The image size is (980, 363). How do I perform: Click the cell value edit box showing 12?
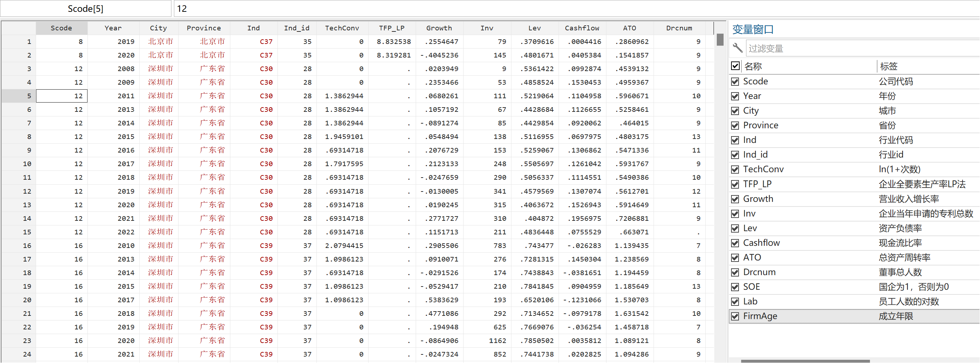click(576, 8)
